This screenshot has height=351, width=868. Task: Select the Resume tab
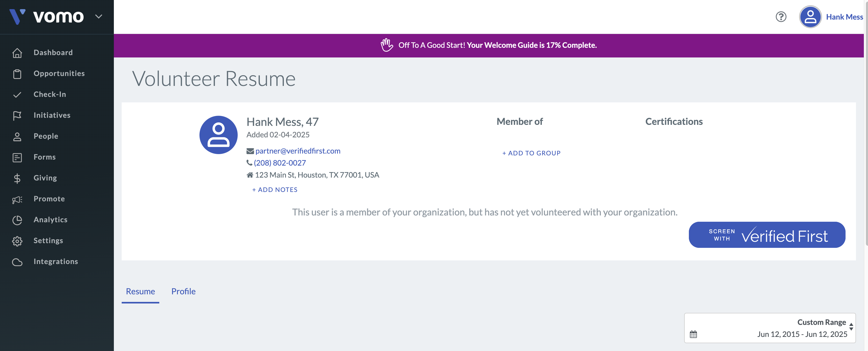(x=140, y=291)
